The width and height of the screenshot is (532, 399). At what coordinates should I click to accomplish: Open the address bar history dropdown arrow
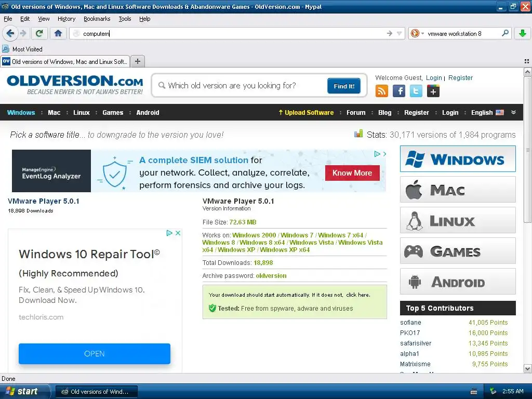(400, 33)
